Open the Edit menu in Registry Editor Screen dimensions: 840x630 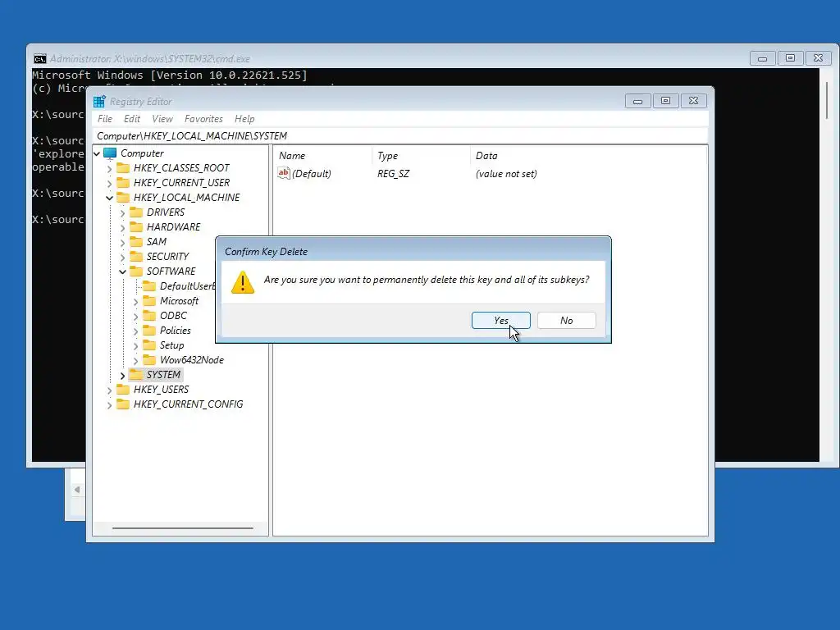pyautogui.click(x=132, y=119)
